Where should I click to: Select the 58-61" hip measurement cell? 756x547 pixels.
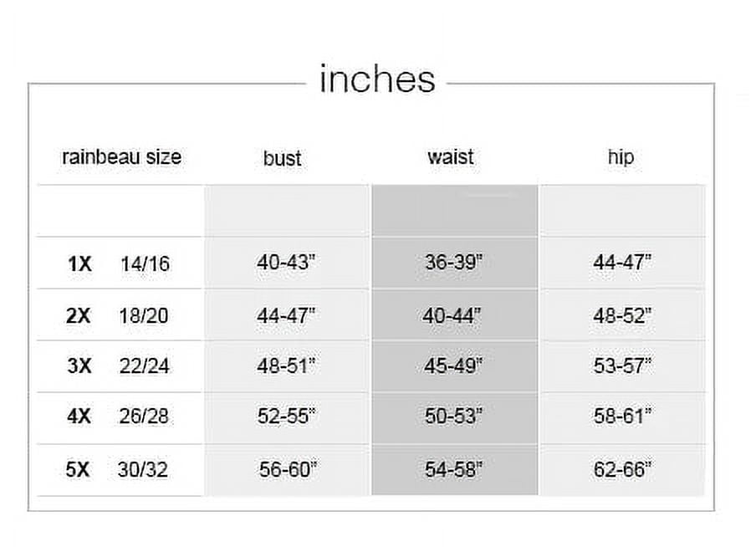[622, 416]
